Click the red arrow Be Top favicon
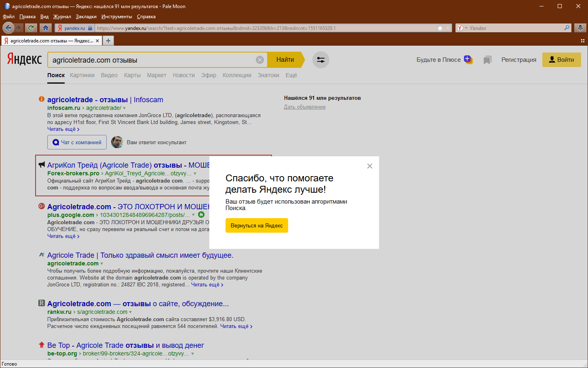Image resolution: width=588 pixels, height=368 pixels. [x=41, y=345]
